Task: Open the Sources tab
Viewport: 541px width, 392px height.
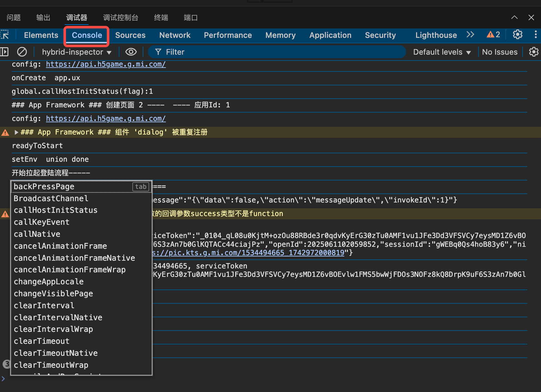Action: 130,35
